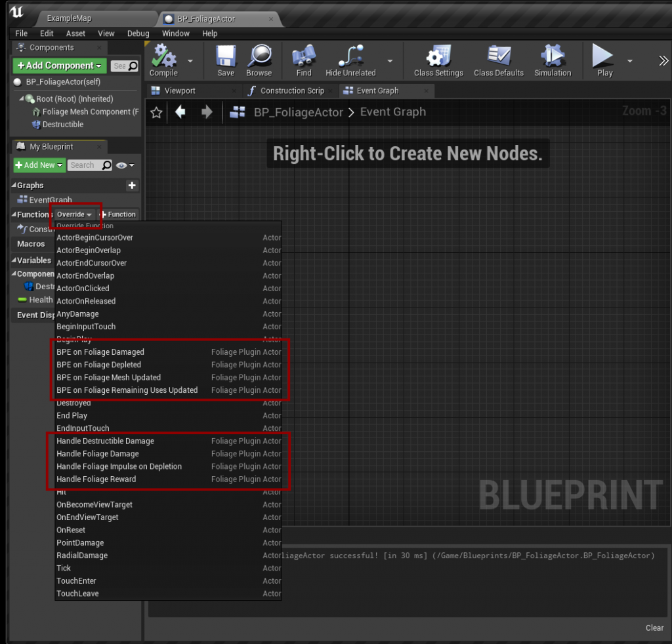Start Simulation from toolbar
This screenshot has height=644, width=672.
(x=553, y=60)
